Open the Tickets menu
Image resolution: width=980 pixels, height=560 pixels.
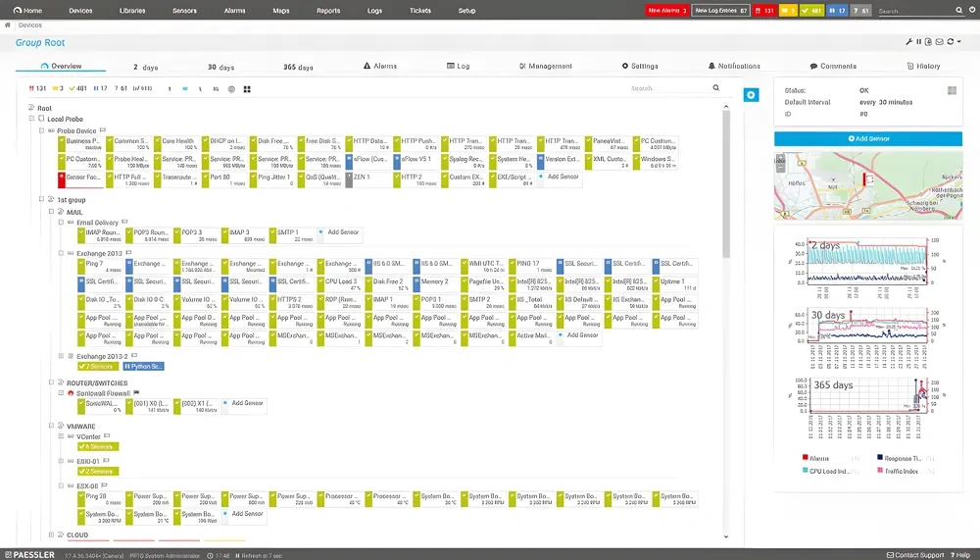click(x=420, y=11)
